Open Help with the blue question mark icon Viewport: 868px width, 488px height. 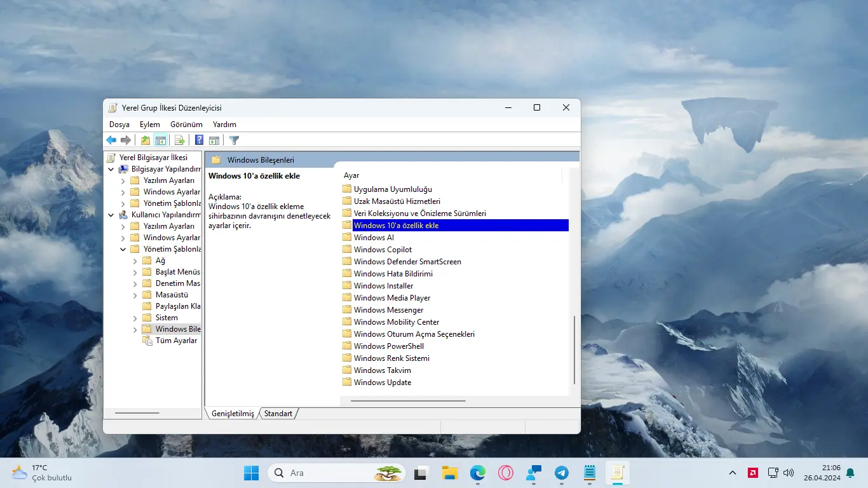pyautogui.click(x=199, y=140)
